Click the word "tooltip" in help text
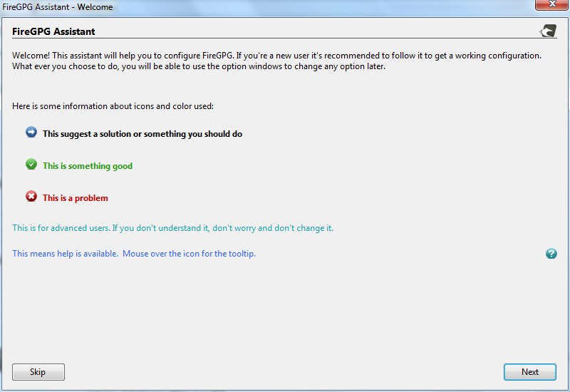This screenshot has height=392, width=570. (x=239, y=254)
